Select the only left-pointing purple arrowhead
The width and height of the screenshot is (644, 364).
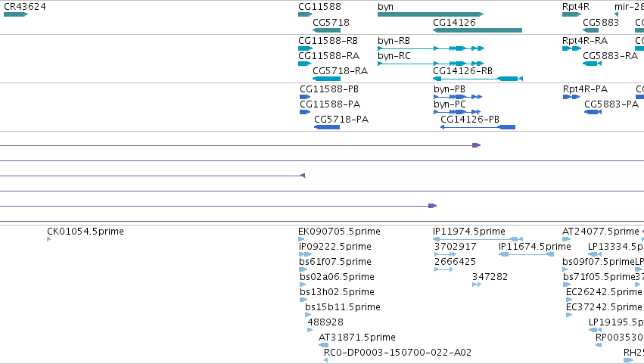point(303,176)
